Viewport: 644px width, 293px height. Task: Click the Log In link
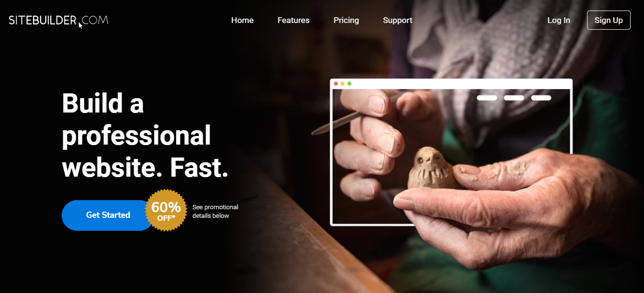coord(559,20)
